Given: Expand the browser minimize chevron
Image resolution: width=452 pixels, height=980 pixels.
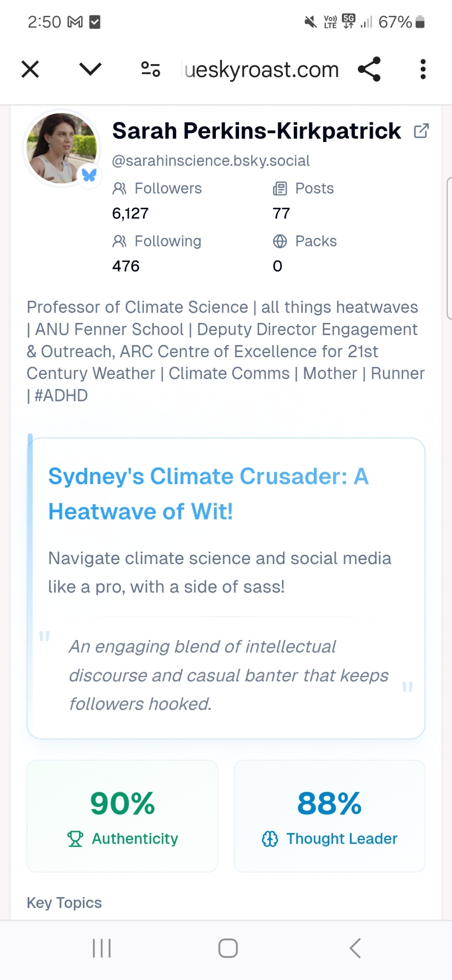Looking at the screenshot, I should tap(90, 69).
